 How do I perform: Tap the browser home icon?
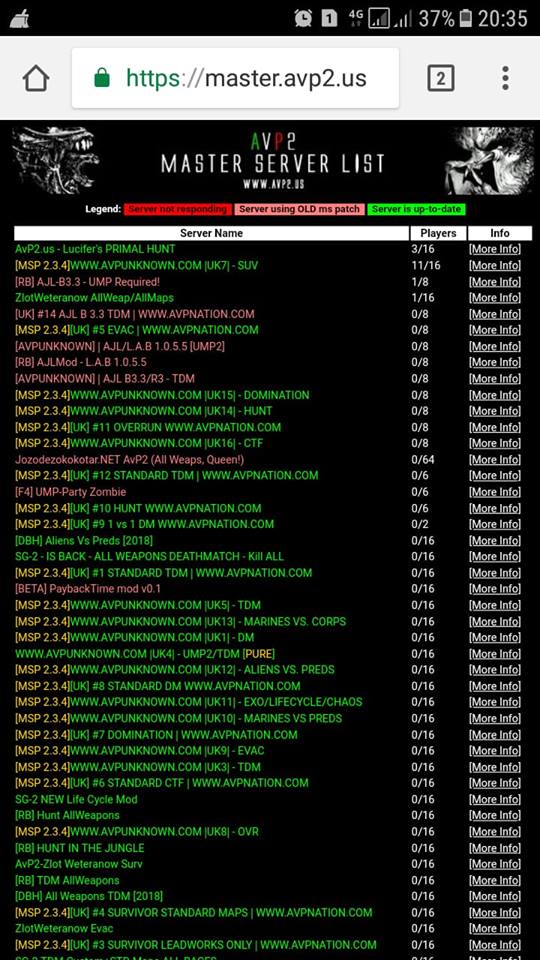(x=36, y=78)
